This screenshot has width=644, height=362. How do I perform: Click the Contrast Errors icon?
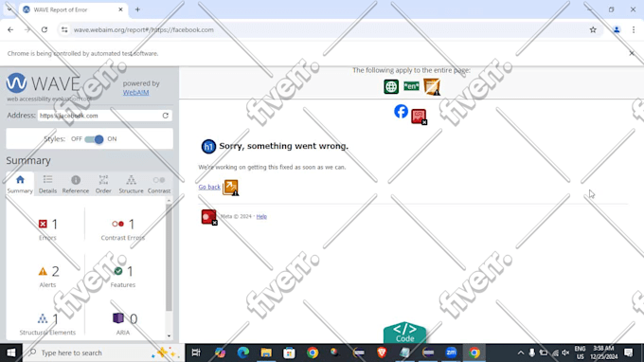[x=117, y=224]
